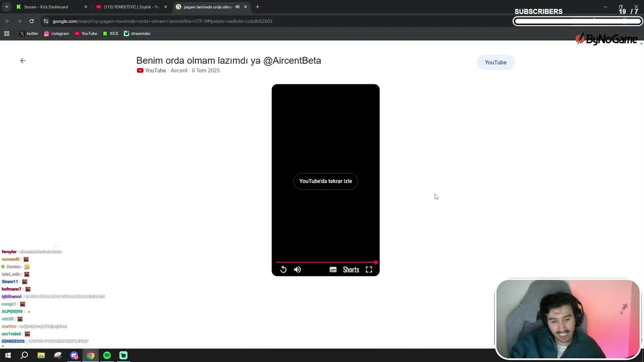The width and height of the screenshot is (644, 362).
Task: Close the YEMEKTEYİZ YouTube tab
Action: (x=166, y=7)
